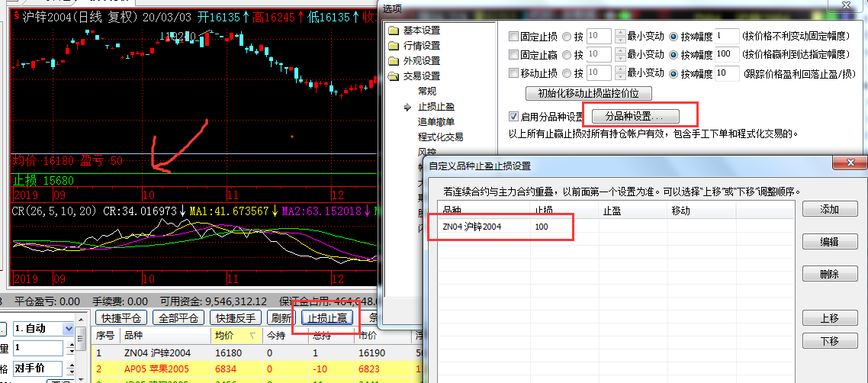Click the 快捷平仓 button
Screen dimensions: 868x383
(x=121, y=317)
